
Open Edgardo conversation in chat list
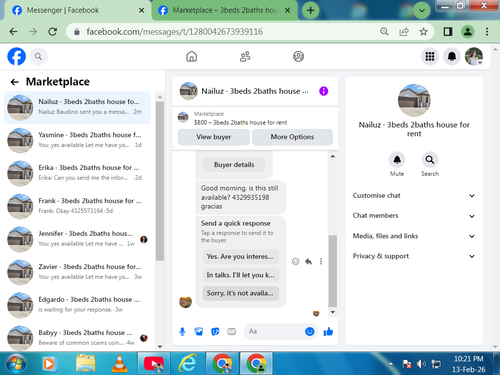pos(77,305)
